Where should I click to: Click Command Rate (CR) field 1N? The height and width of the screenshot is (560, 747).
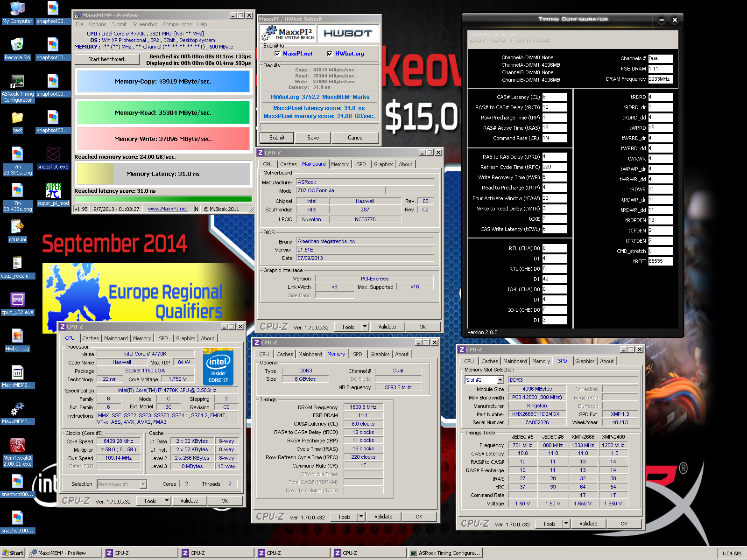(554, 138)
